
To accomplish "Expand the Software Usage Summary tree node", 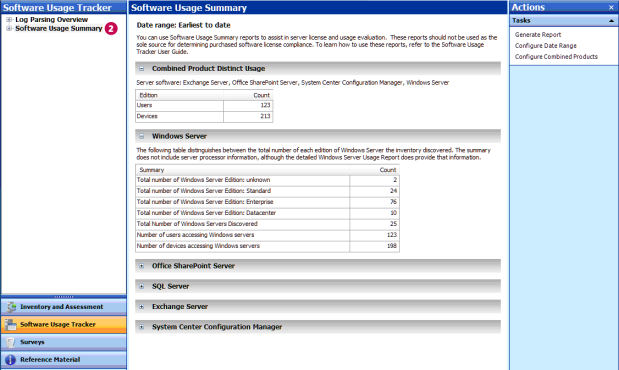I will pos(9,28).
